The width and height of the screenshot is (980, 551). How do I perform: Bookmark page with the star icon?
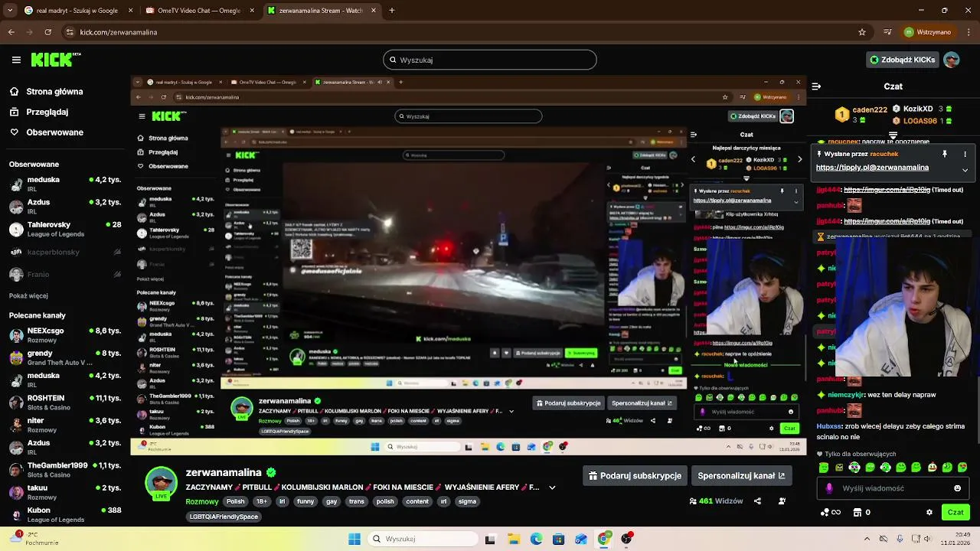coord(862,32)
